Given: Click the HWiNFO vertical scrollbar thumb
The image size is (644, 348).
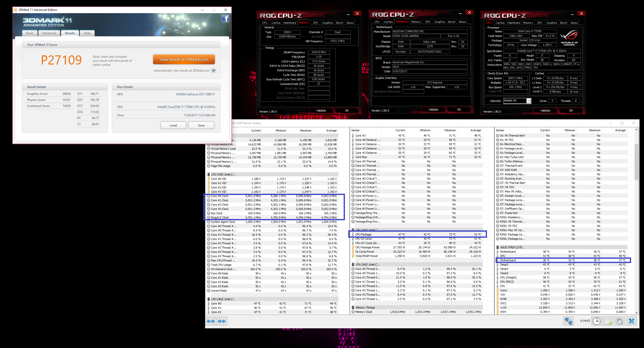Looking at the screenshot, I should [636, 161].
